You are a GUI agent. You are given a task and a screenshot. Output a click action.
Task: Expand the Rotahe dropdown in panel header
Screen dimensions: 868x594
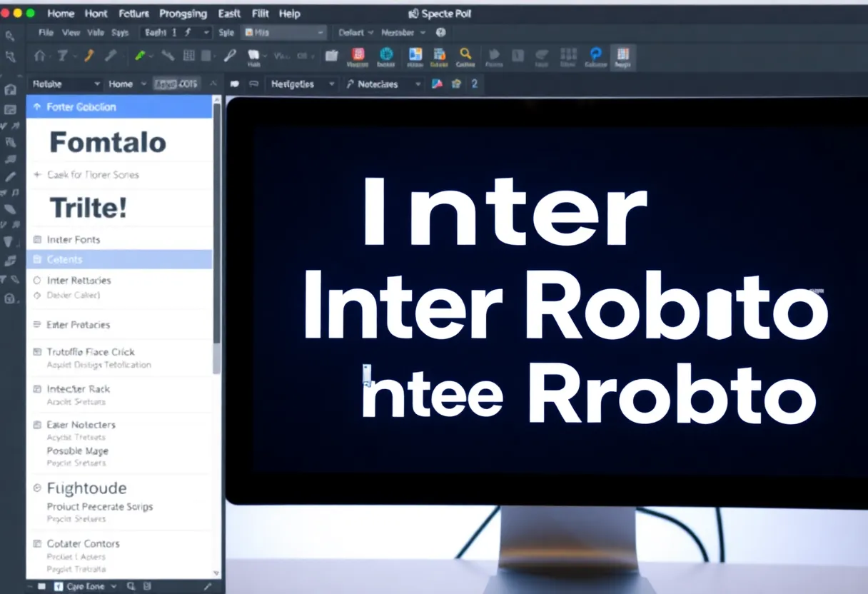tap(66, 84)
